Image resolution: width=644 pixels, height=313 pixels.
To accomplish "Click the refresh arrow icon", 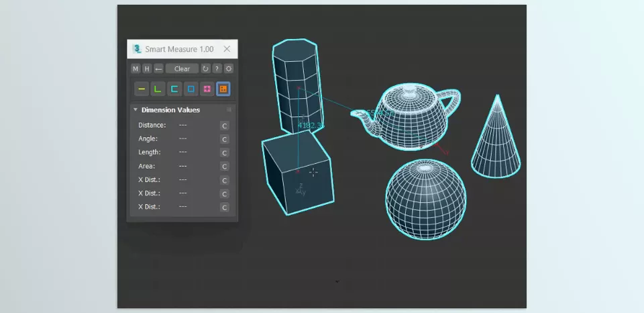I will click(x=206, y=69).
